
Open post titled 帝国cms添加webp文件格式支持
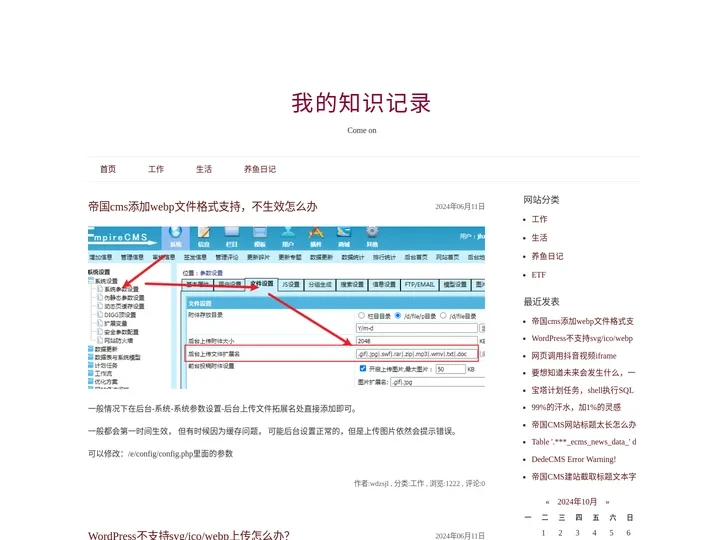point(202,207)
